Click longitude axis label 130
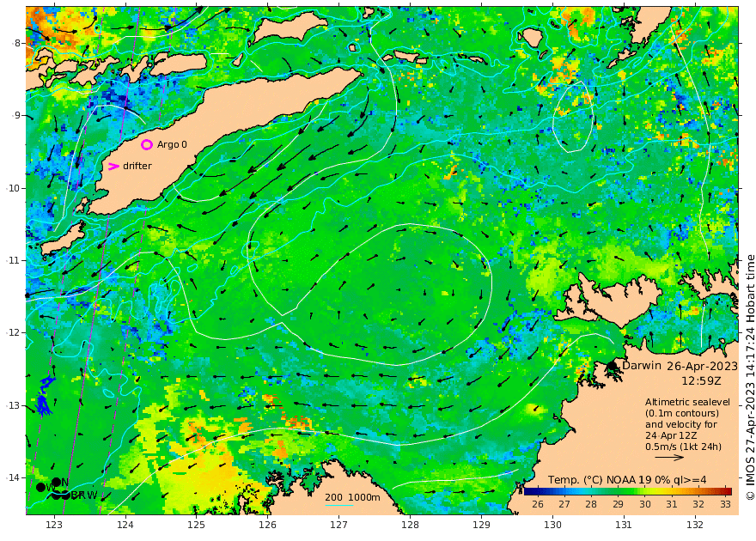The height and width of the screenshot is (541, 756). 552,525
